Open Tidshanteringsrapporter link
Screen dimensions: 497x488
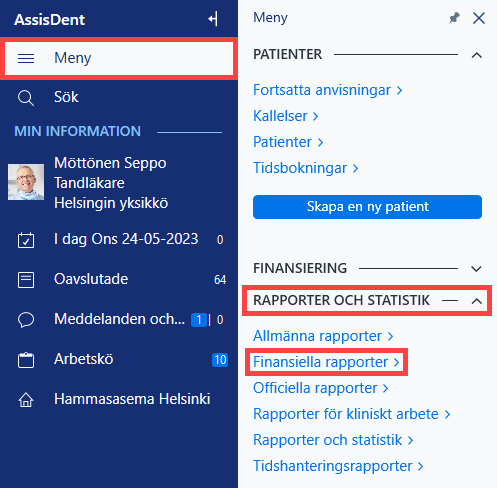tap(338, 466)
